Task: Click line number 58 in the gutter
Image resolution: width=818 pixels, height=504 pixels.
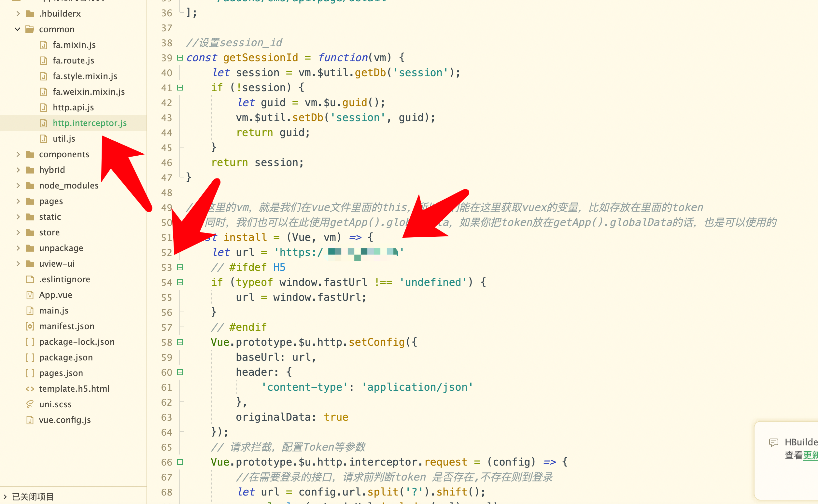Action: pyautogui.click(x=167, y=343)
